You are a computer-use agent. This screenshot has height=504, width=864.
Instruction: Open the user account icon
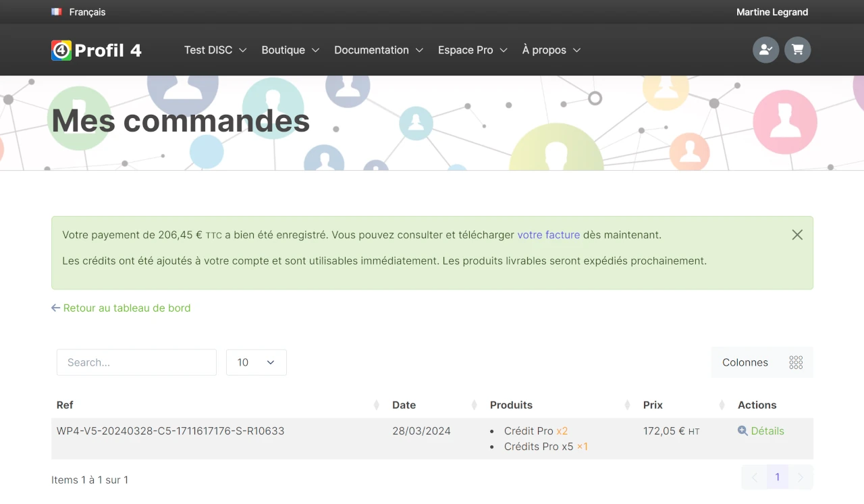(x=766, y=50)
